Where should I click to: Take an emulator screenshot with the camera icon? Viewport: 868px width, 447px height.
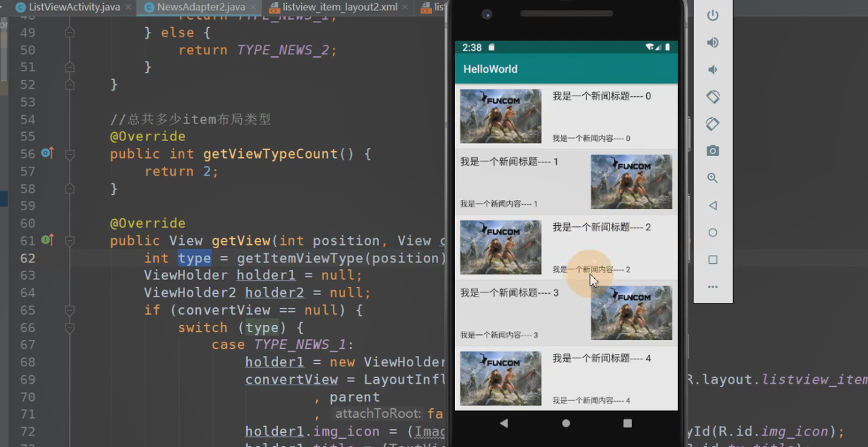(x=713, y=151)
